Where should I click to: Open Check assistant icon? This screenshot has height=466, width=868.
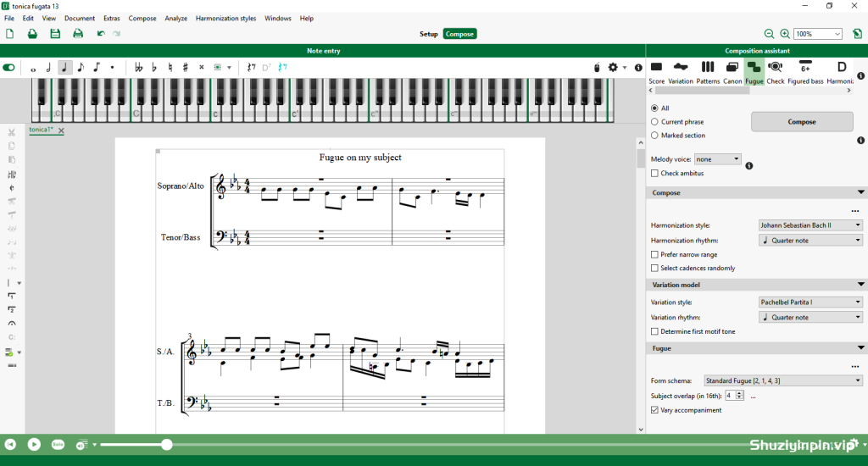[x=775, y=73]
